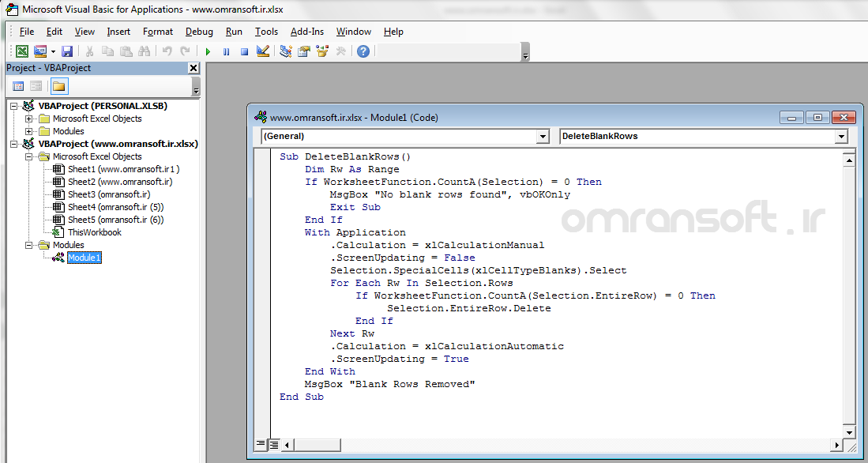Switch to Procedure View button in code window
The width and height of the screenshot is (868, 463).
point(261,445)
